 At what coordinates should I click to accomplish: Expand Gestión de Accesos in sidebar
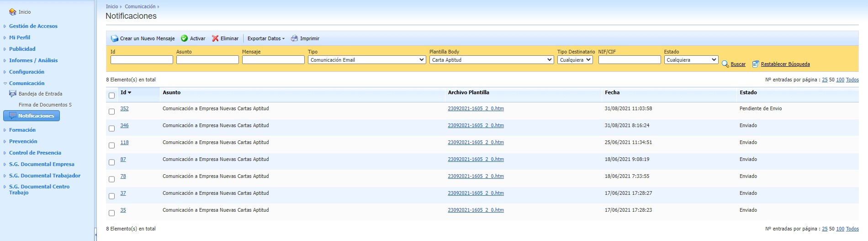[33, 26]
